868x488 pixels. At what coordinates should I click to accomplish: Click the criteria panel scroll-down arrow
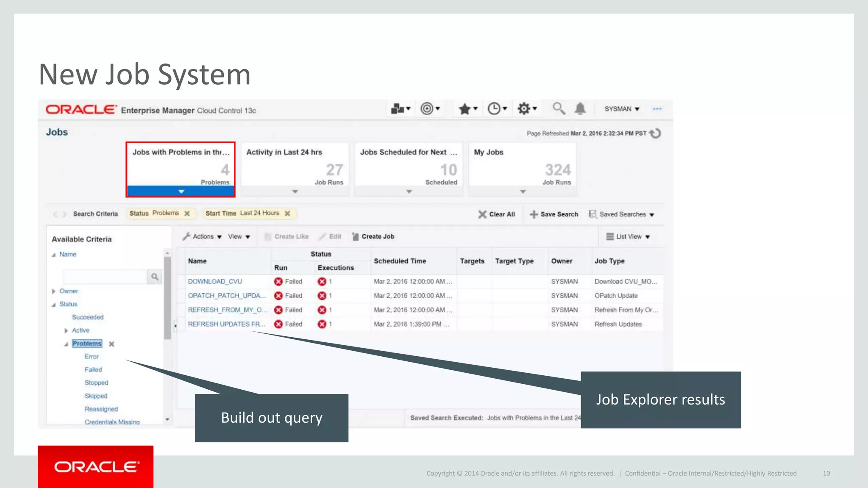pyautogui.click(x=167, y=419)
